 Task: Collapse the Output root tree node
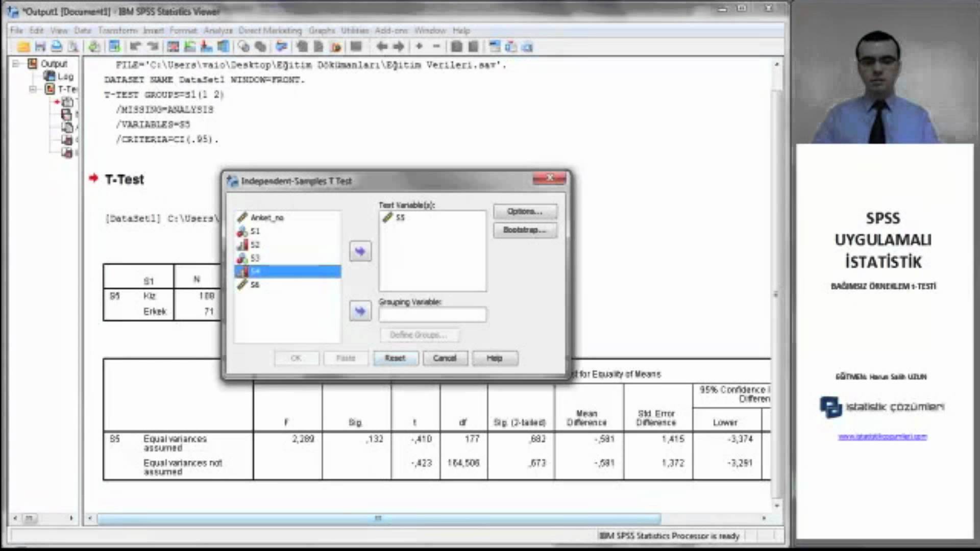tap(16, 64)
